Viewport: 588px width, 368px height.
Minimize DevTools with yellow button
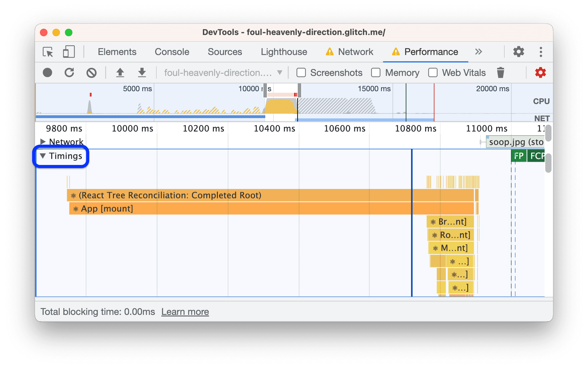click(x=56, y=32)
